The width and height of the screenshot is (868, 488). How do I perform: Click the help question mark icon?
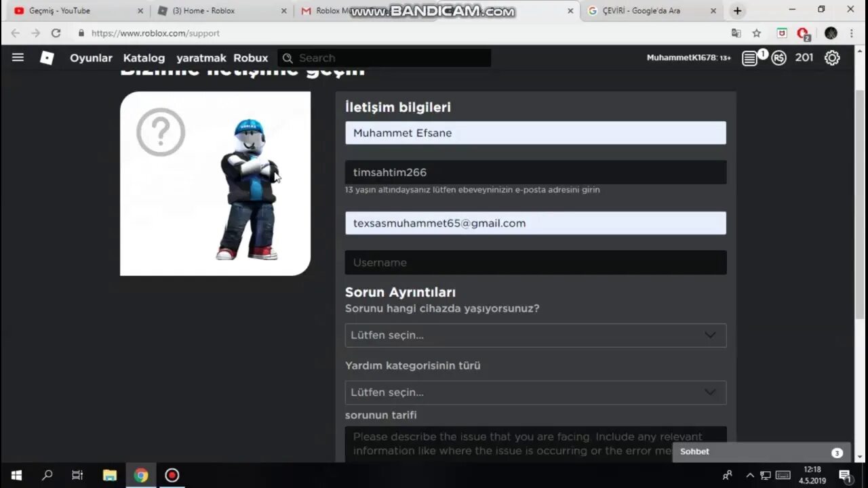[161, 132]
